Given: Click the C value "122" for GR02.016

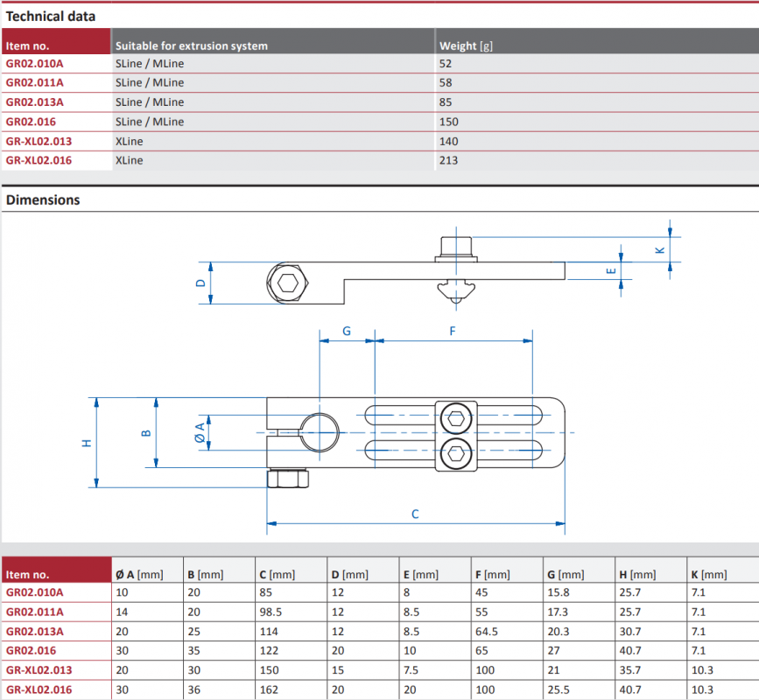Looking at the screenshot, I should [269, 651].
